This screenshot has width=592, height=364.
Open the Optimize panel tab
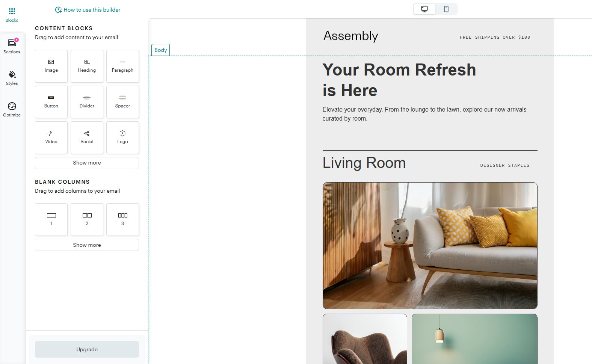(12, 110)
